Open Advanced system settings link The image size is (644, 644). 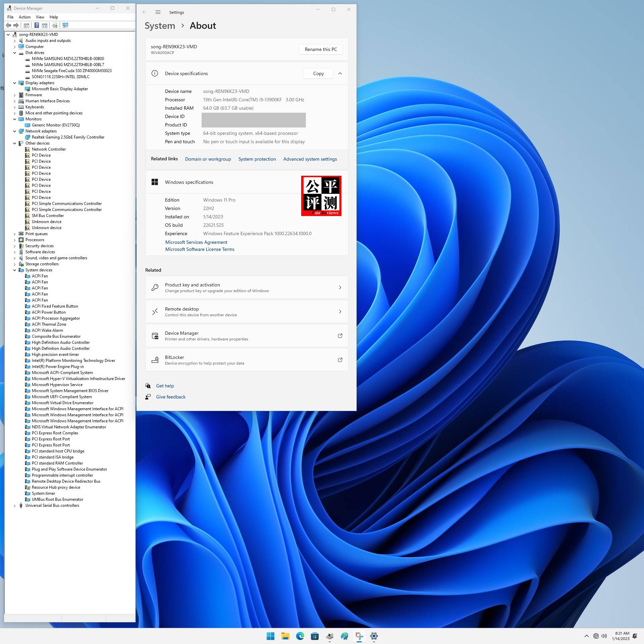(310, 159)
